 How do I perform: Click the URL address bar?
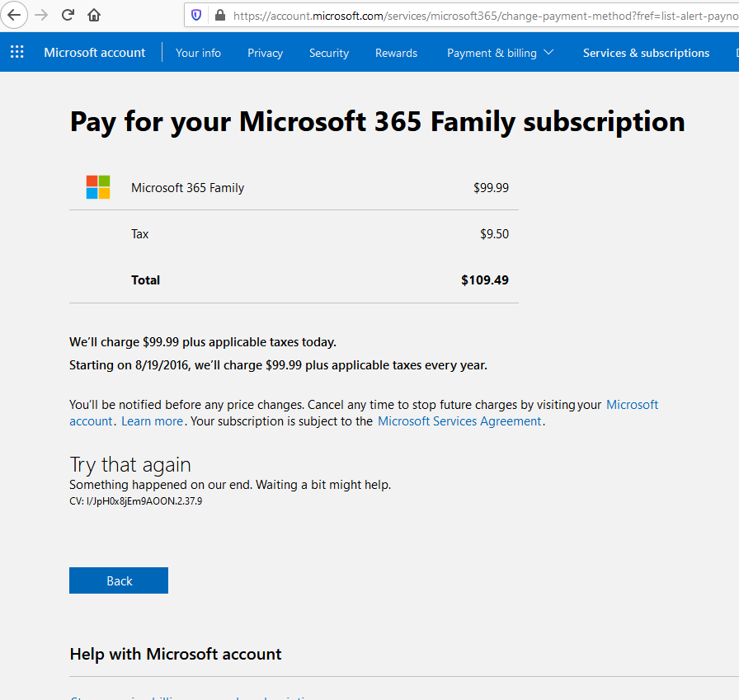[x=478, y=15]
